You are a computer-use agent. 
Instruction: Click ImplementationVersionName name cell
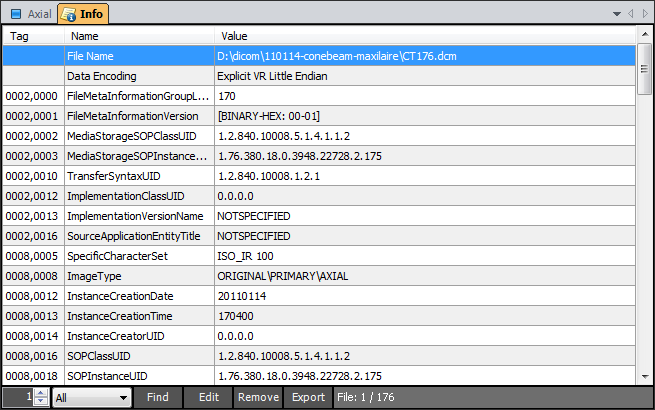tap(140, 216)
